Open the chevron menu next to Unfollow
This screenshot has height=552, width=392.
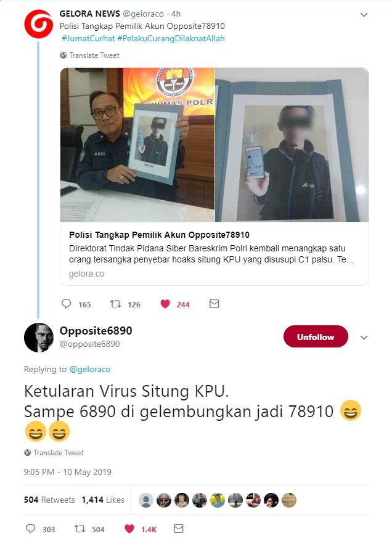pyautogui.click(x=364, y=338)
